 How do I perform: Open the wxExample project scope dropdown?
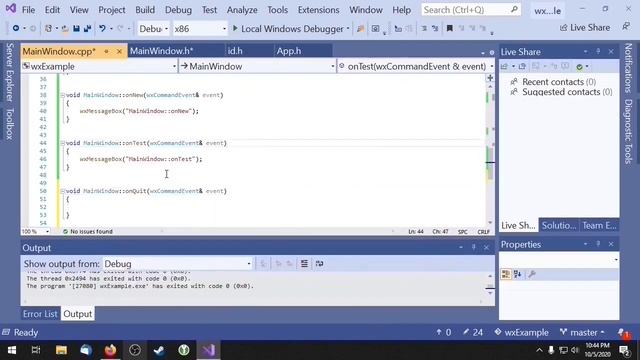(x=100, y=66)
